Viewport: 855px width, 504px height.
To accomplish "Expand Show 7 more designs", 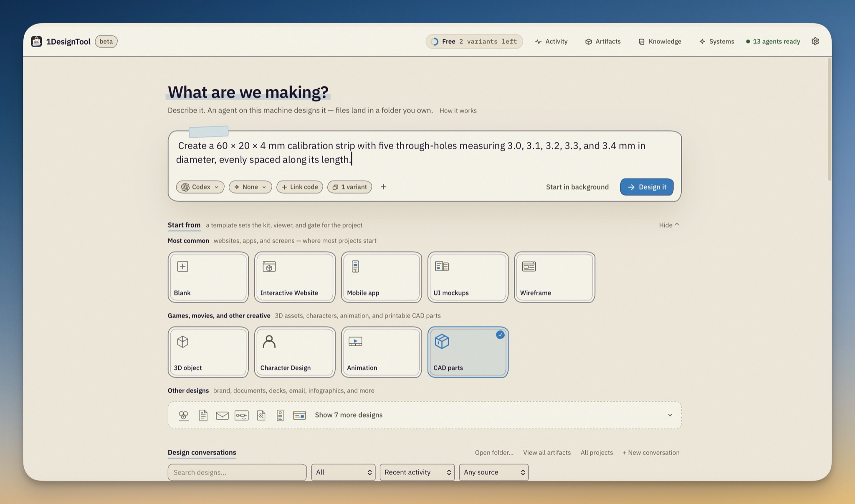I will point(425,415).
